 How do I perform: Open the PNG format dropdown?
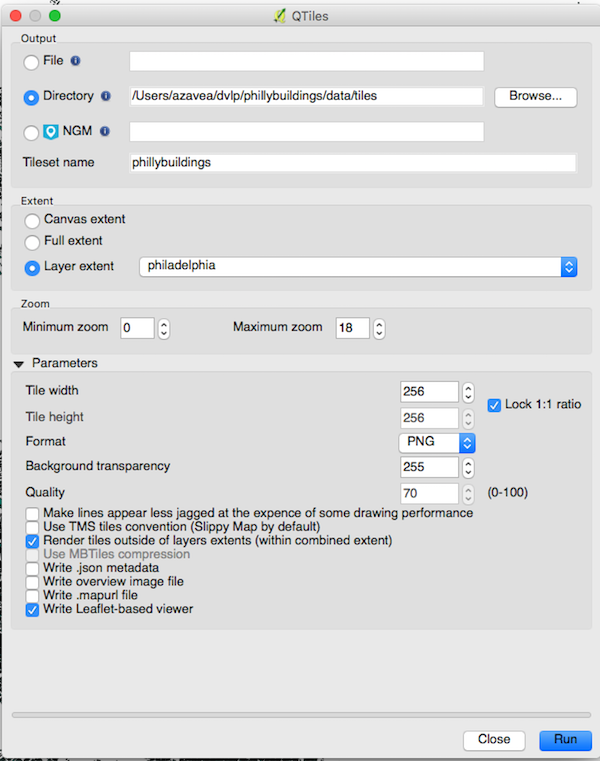pyautogui.click(x=436, y=442)
